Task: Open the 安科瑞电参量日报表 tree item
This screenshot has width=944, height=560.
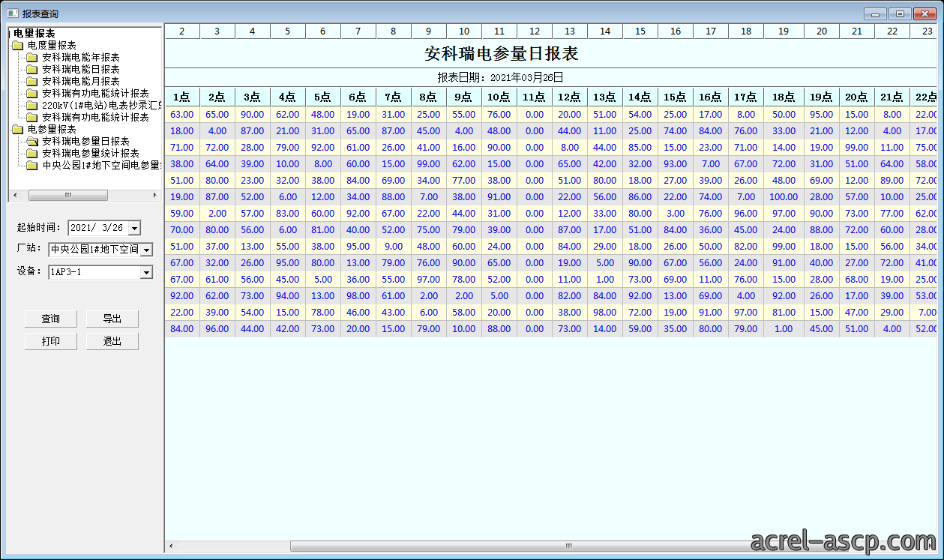Action: pyautogui.click(x=85, y=142)
